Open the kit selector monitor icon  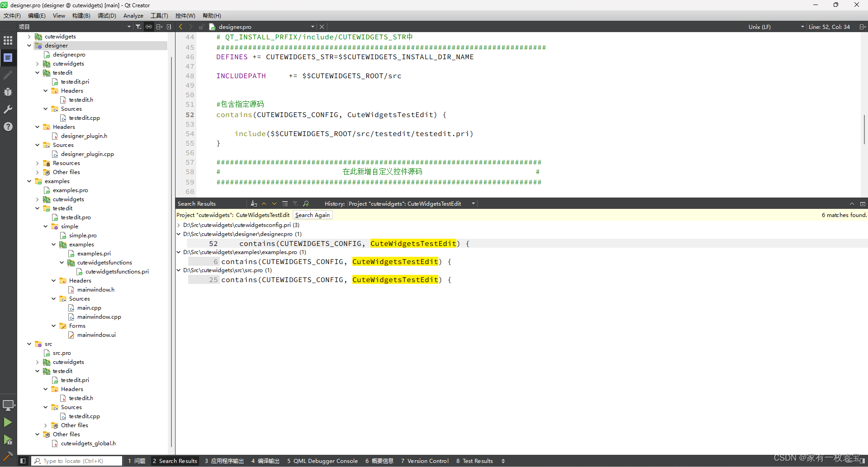point(8,405)
